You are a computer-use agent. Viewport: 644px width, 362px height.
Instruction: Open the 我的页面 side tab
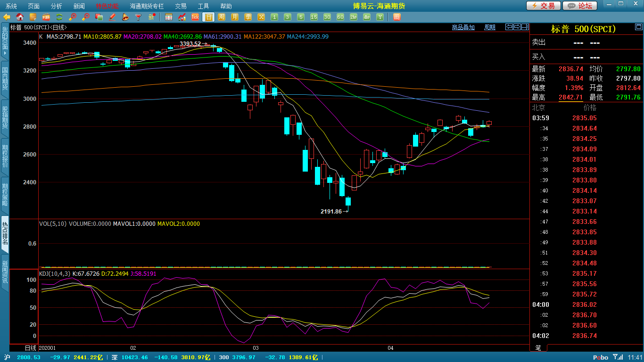(5, 42)
